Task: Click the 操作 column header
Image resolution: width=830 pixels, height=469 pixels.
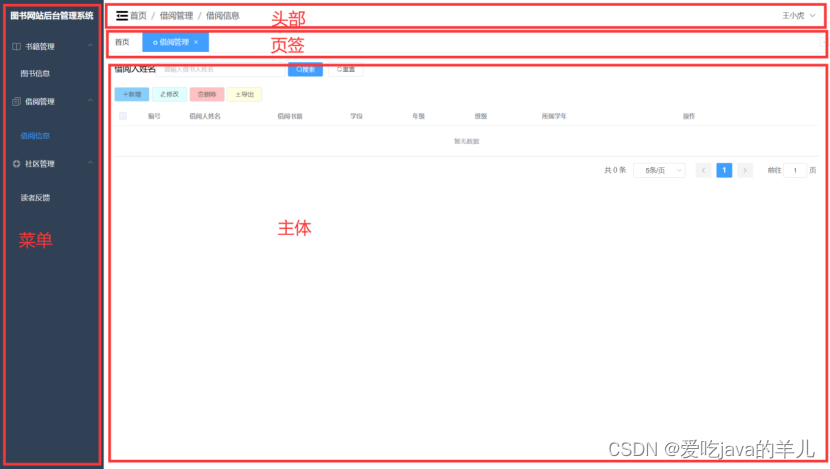Action: [x=689, y=116]
